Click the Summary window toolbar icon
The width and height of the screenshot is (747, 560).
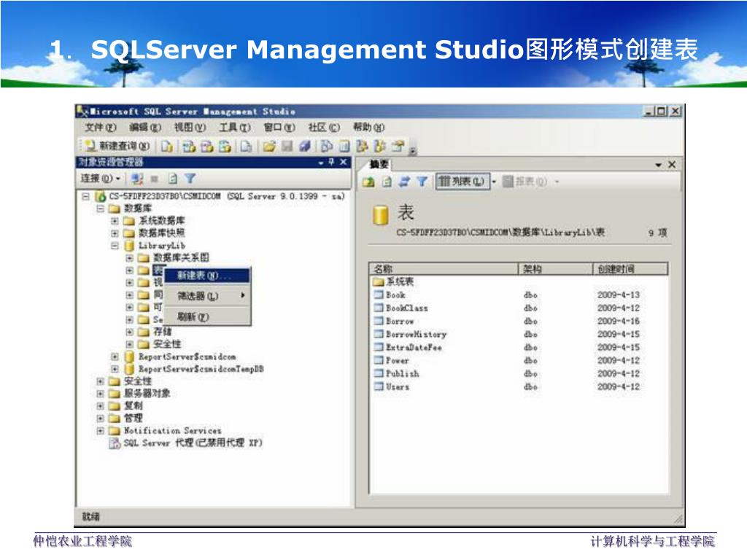344,146
